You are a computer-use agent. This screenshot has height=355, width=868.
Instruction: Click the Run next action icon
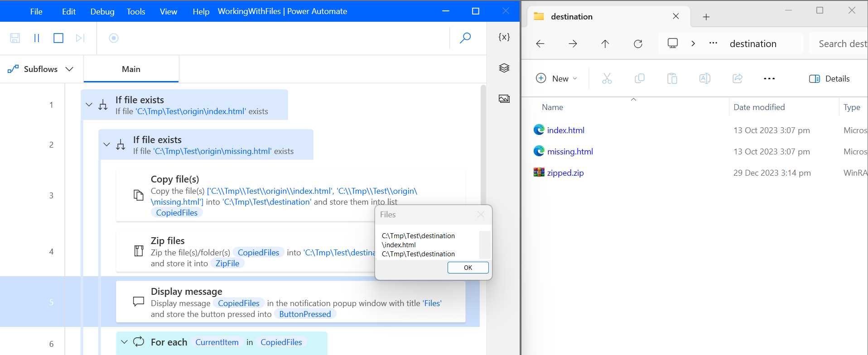tap(80, 38)
